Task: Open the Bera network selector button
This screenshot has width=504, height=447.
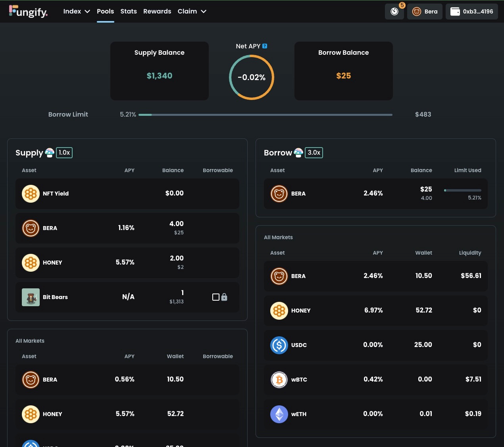Action: pos(425,12)
